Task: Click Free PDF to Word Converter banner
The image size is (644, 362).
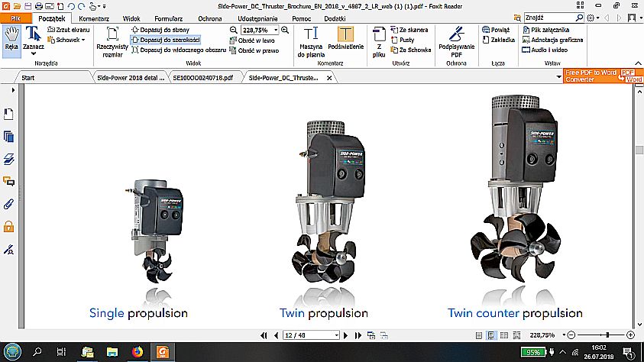Action: pyautogui.click(x=604, y=76)
